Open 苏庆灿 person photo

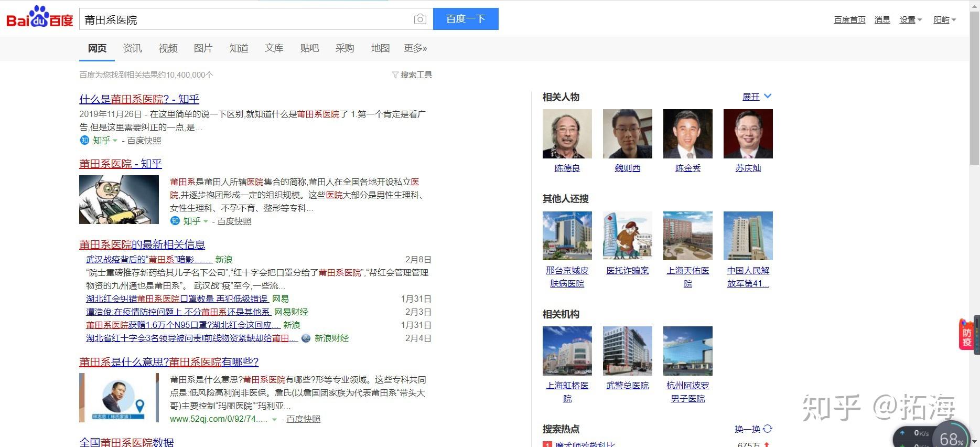(748, 134)
